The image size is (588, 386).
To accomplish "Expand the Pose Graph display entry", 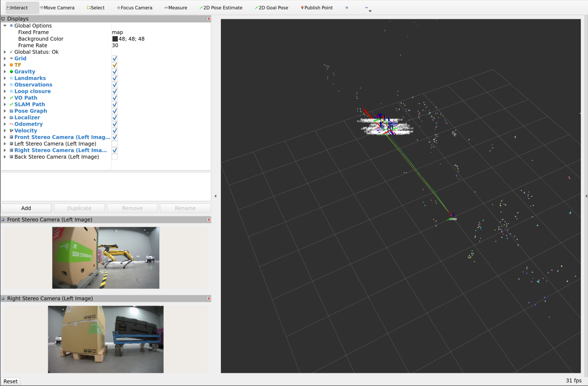I will click(5, 111).
